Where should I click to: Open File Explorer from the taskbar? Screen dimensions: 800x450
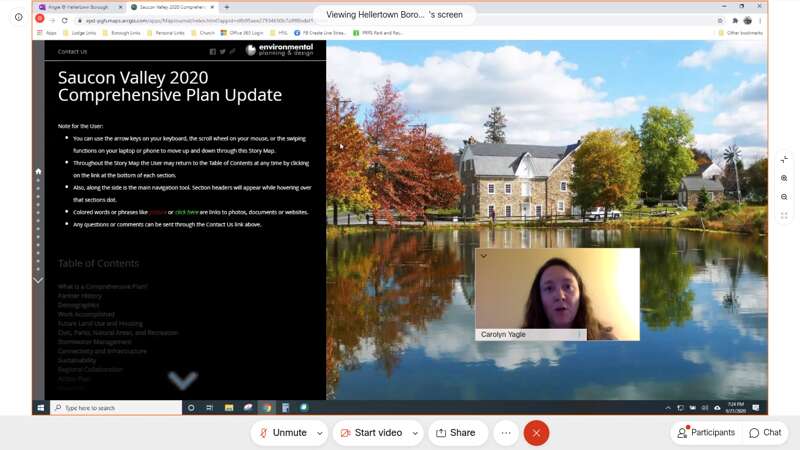(229, 408)
